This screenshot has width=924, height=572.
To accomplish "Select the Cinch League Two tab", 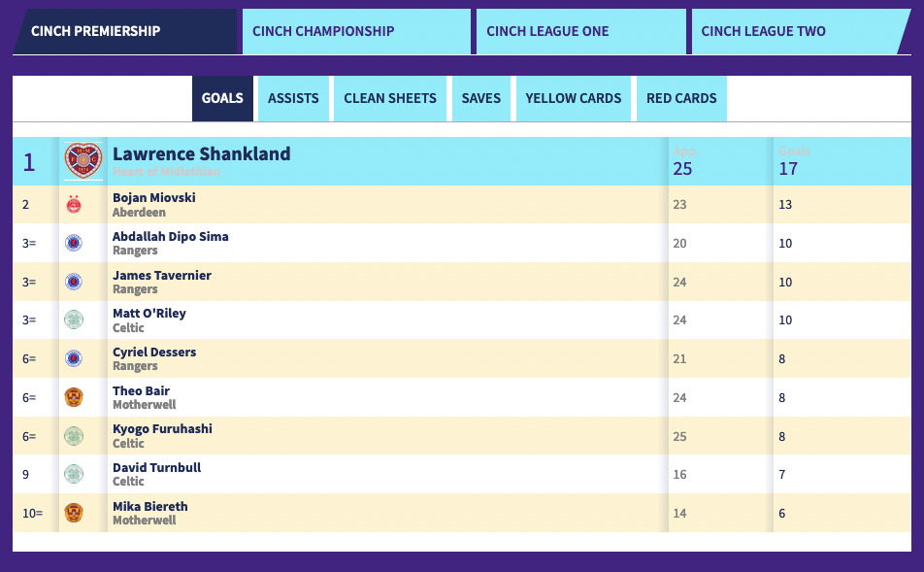I will pyautogui.click(x=800, y=31).
